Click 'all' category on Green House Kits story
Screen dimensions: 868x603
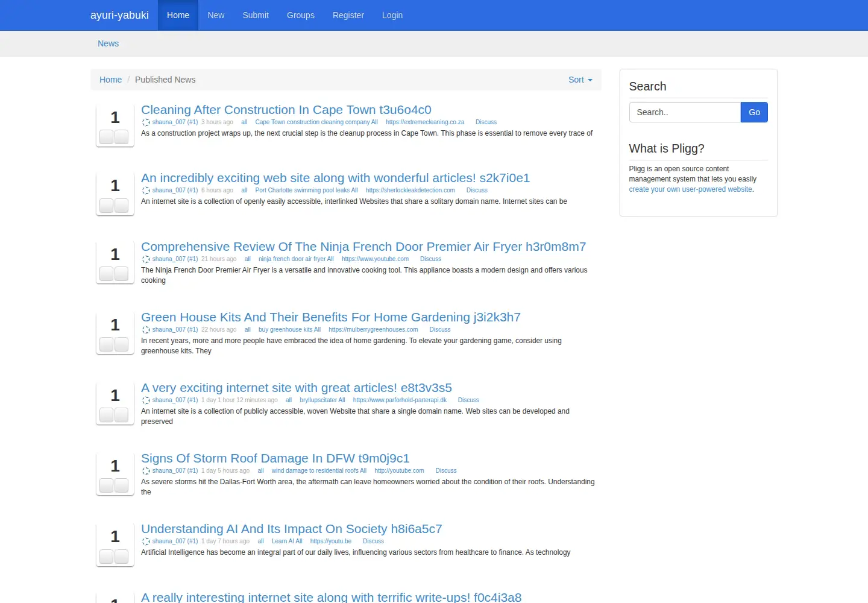247,330
